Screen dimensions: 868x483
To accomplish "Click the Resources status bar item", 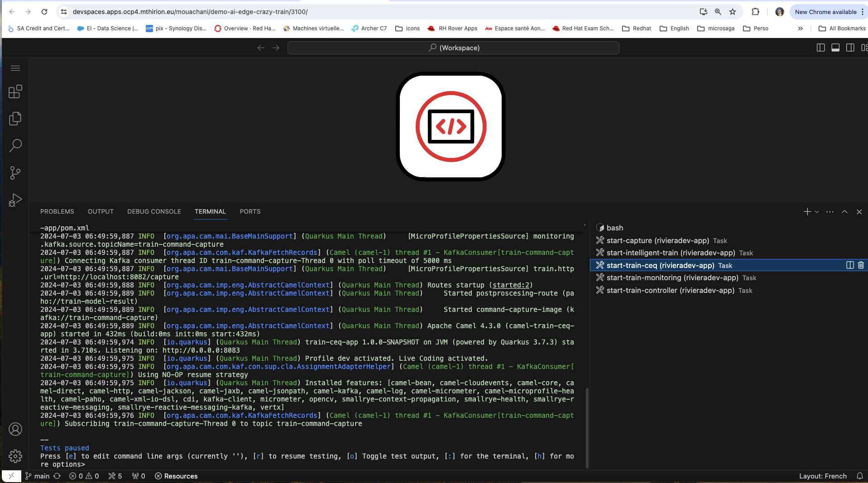I will point(176,476).
